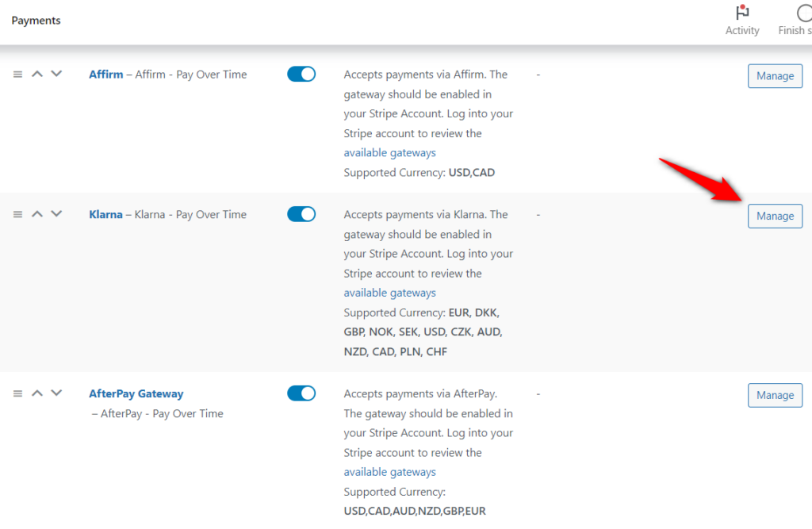Open the Finish setup circle icon

802,13
